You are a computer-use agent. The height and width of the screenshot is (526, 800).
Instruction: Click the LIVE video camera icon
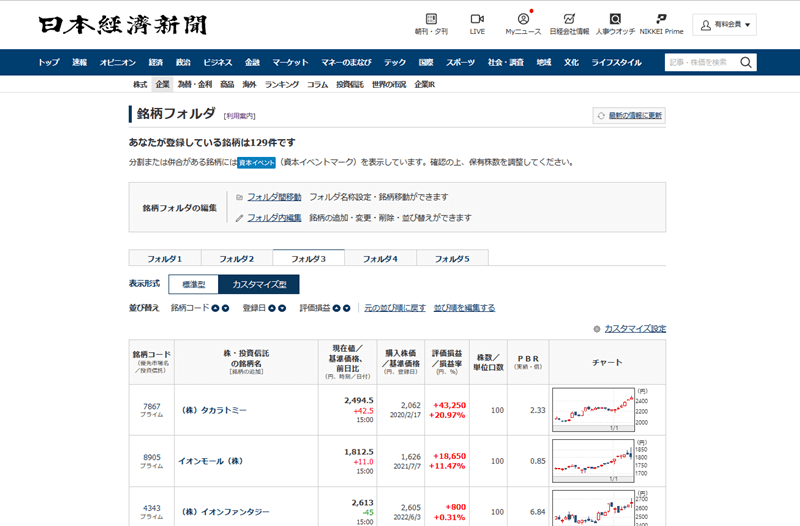[x=477, y=20]
